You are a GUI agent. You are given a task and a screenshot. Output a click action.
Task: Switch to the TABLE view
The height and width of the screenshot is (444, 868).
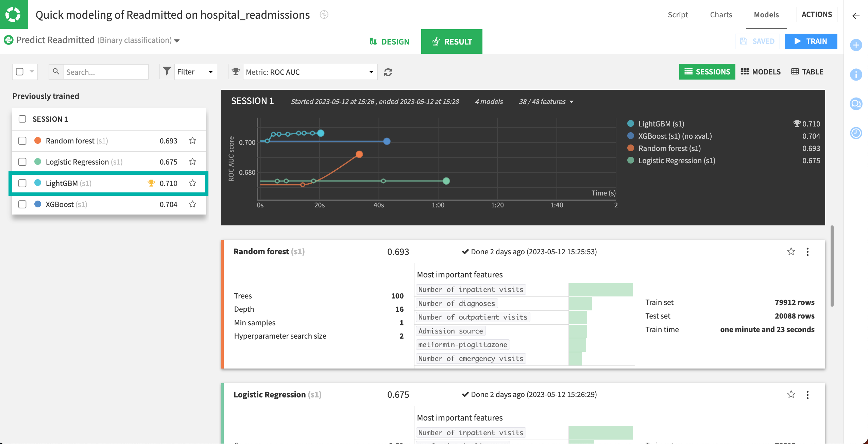click(x=807, y=72)
